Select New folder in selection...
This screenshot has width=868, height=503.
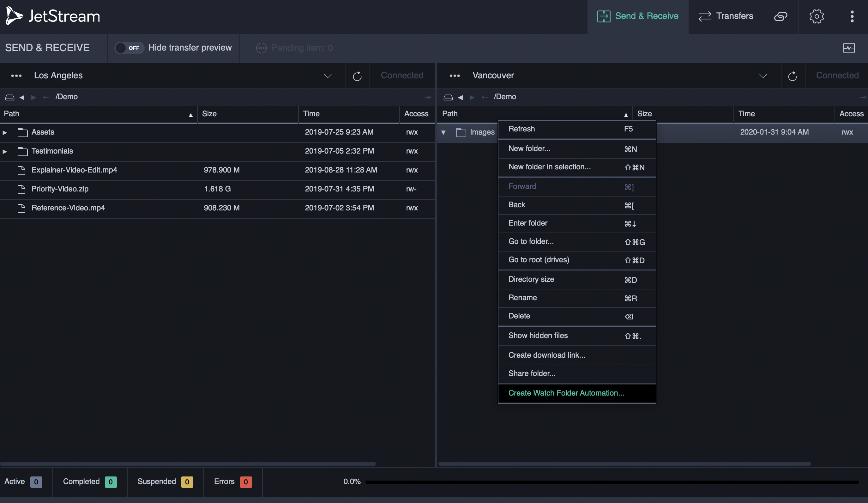coord(576,167)
